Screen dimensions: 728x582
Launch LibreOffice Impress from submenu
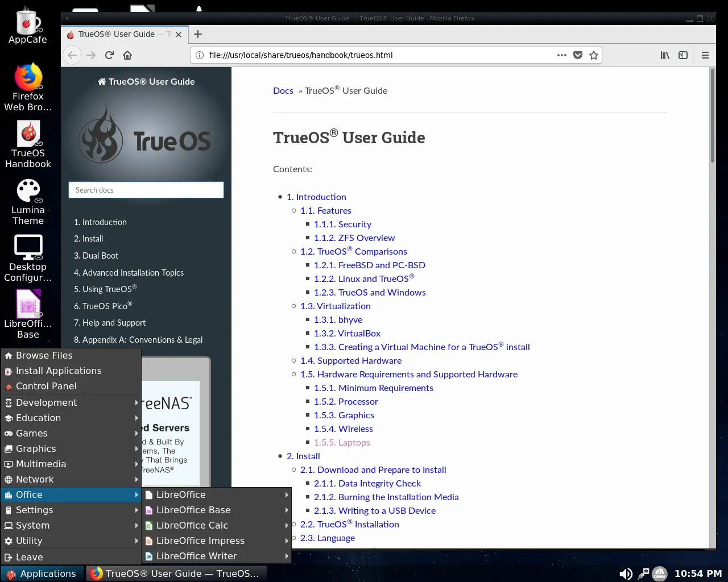tap(217, 541)
